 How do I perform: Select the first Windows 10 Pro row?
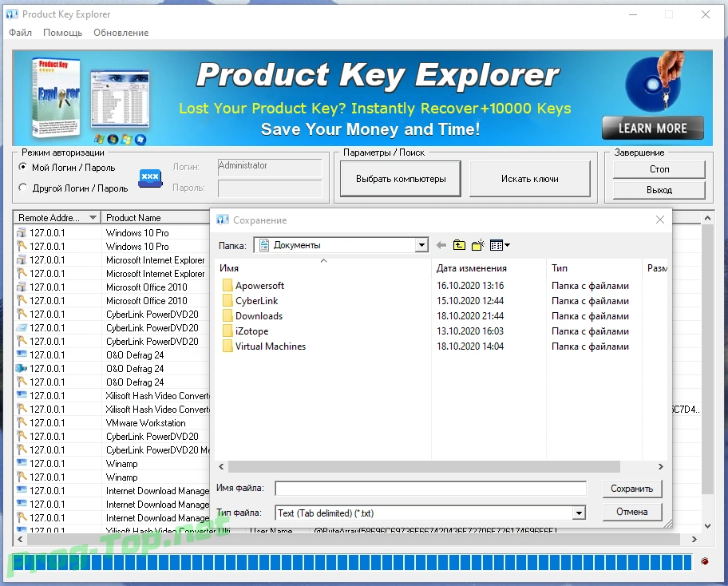coord(112,232)
